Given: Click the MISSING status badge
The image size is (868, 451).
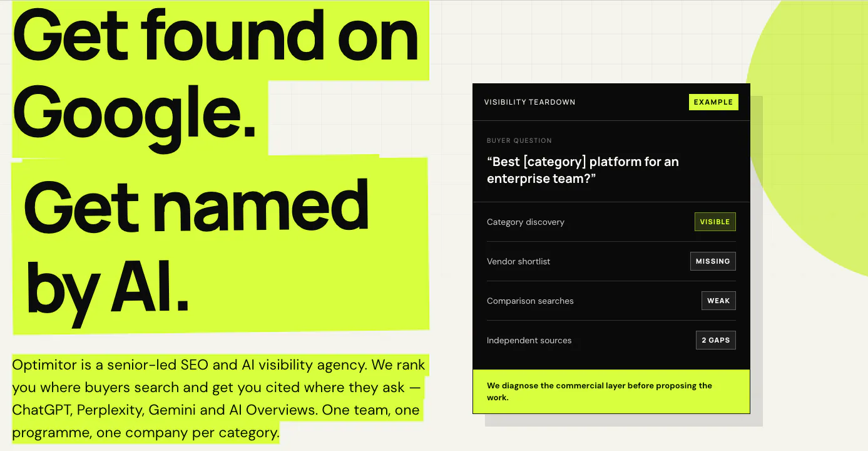Looking at the screenshot, I should point(713,261).
